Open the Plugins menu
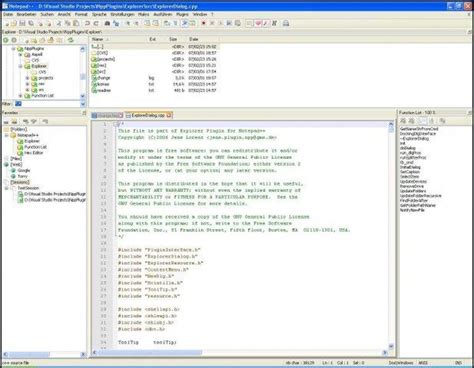Screen dimensions: 474x368 click(x=182, y=15)
